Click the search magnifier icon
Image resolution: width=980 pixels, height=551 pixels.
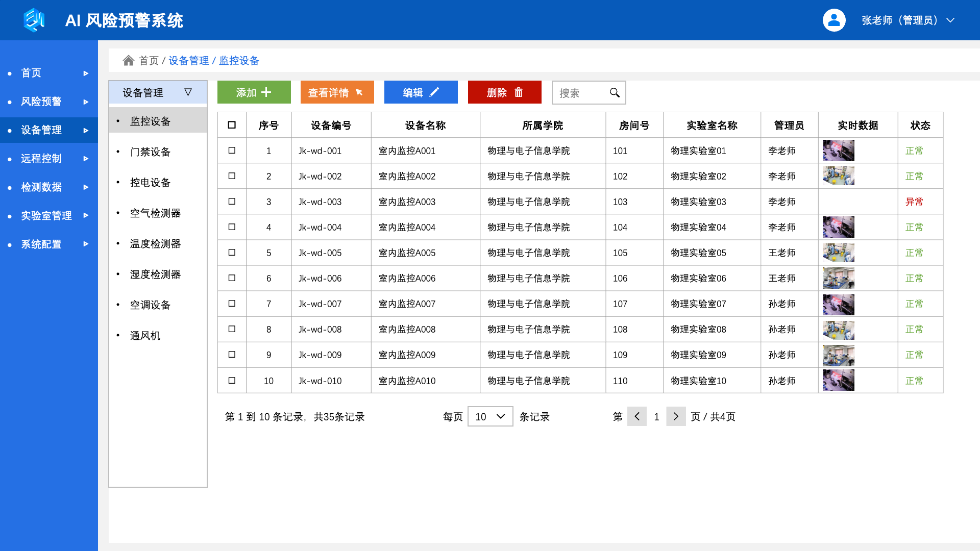615,92
